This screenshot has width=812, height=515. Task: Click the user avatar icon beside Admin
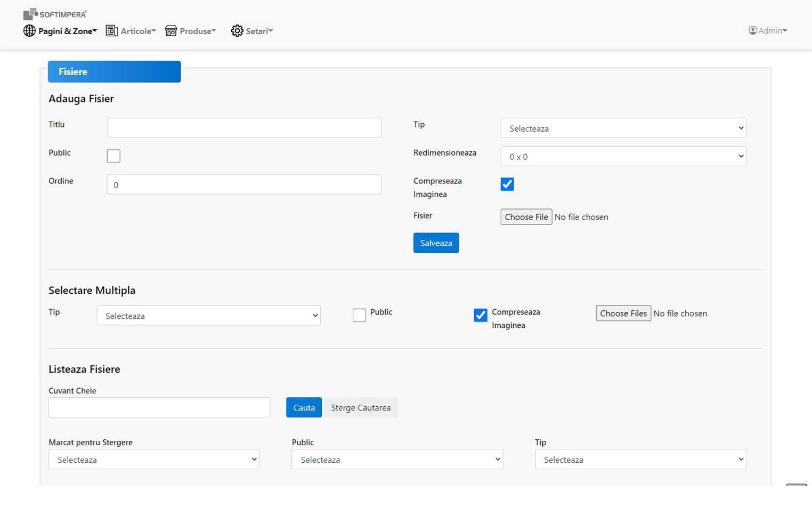(753, 30)
